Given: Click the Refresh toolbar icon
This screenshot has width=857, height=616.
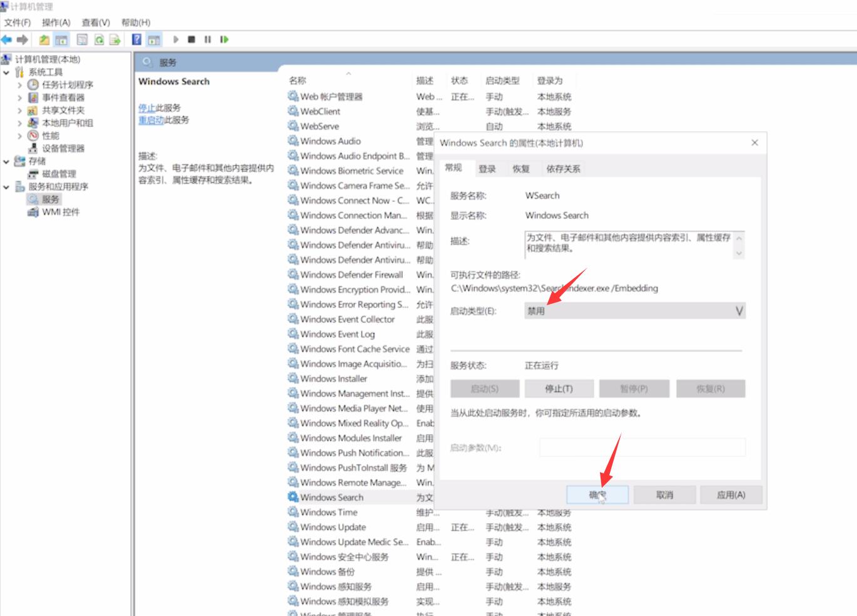Looking at the screenshot, I should (x=99, y=39).
